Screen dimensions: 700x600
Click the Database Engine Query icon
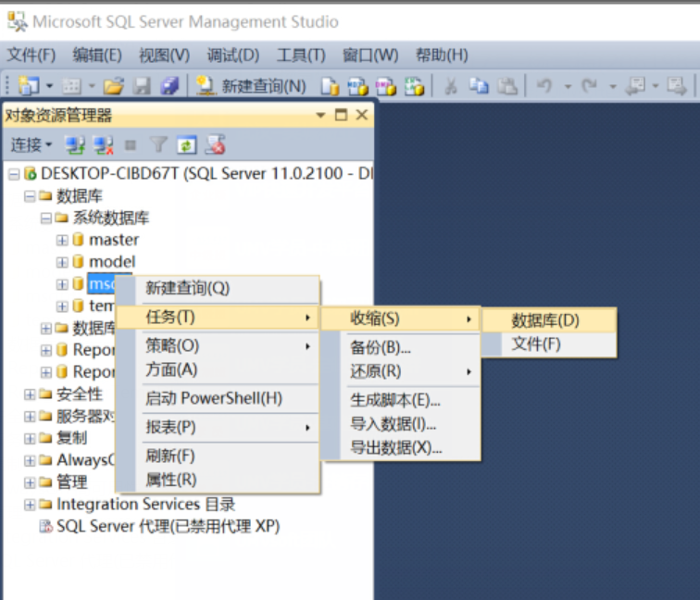click(330, 86)
